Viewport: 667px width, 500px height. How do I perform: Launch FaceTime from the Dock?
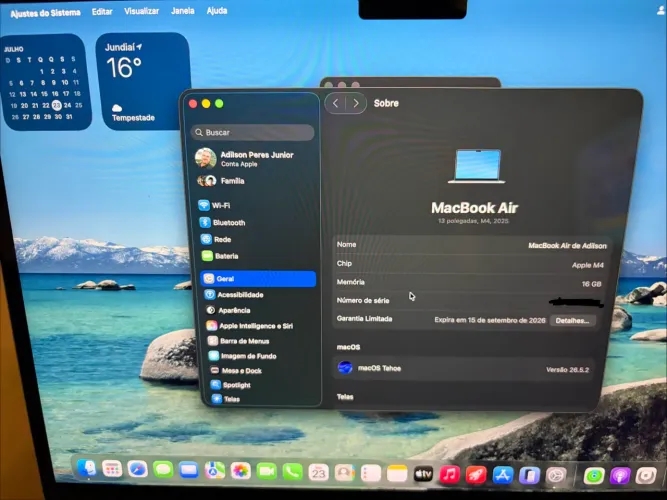click(x=267, y=472)
